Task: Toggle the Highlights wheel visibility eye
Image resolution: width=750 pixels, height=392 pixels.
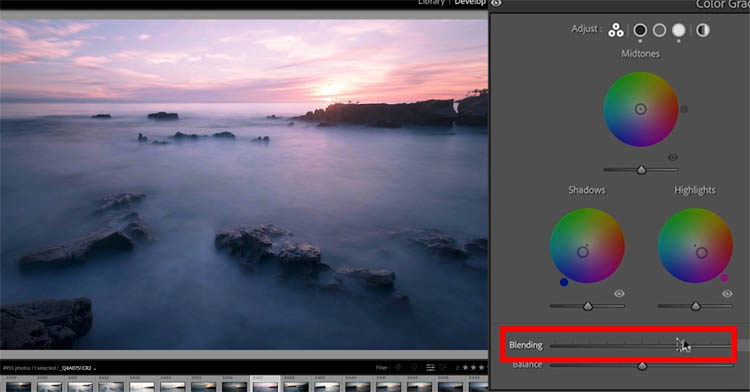Action: click(x=727, y=294)
